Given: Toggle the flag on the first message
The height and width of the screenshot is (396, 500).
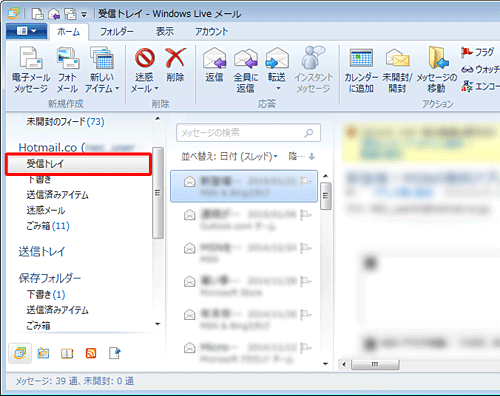Looking at the screenshot, I should (305, 181).
